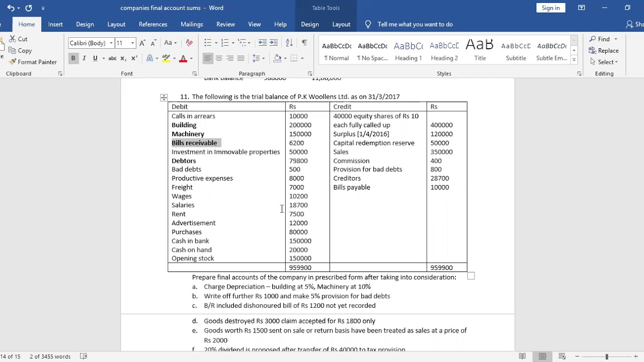Open the Mailings tab
Image resolution: width=644 pixels, height=362 pixels.
[192, 24]
